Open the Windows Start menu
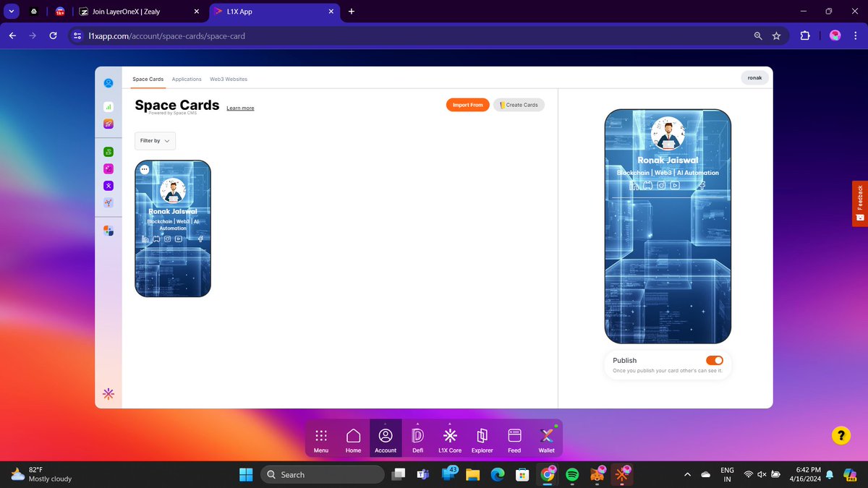 [x=246, y=474]
